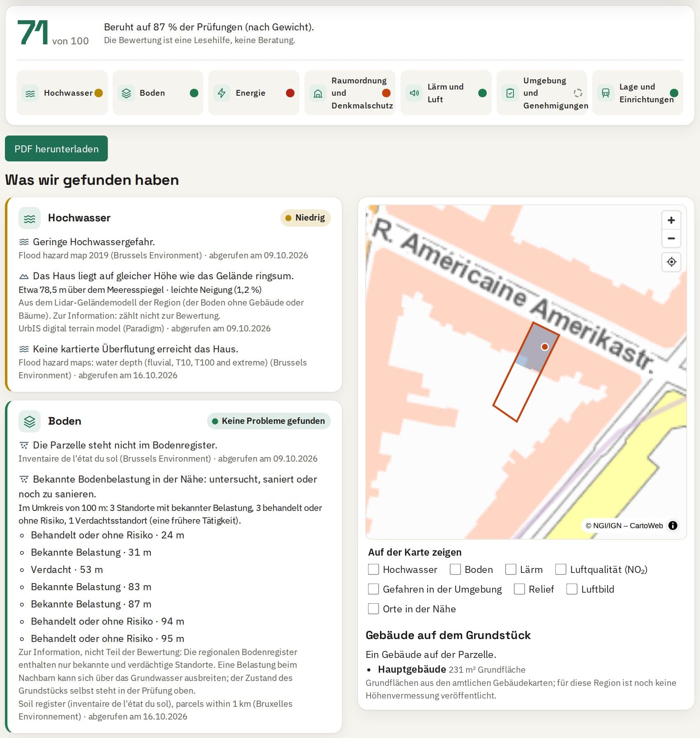The image size is (700, 738).
Task: Click the 'Niedrig' flood status badge
Action: pyautogui.click(x=305, y=218)
